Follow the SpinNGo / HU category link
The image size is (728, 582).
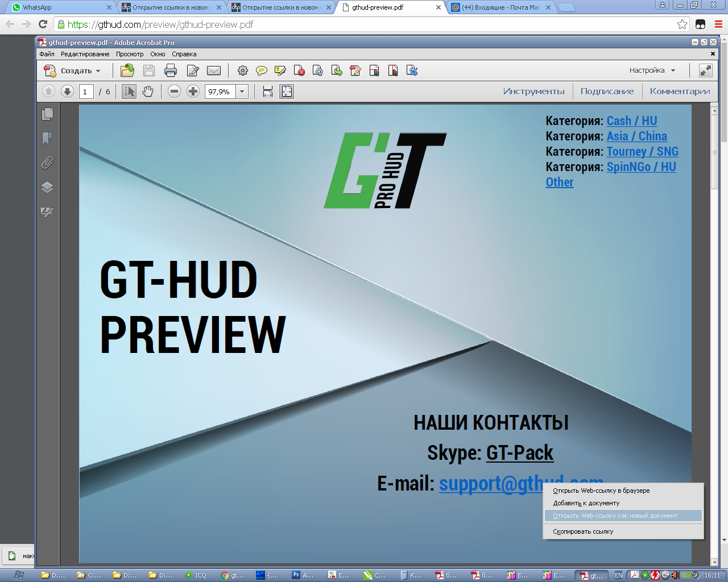pos(642,167)
